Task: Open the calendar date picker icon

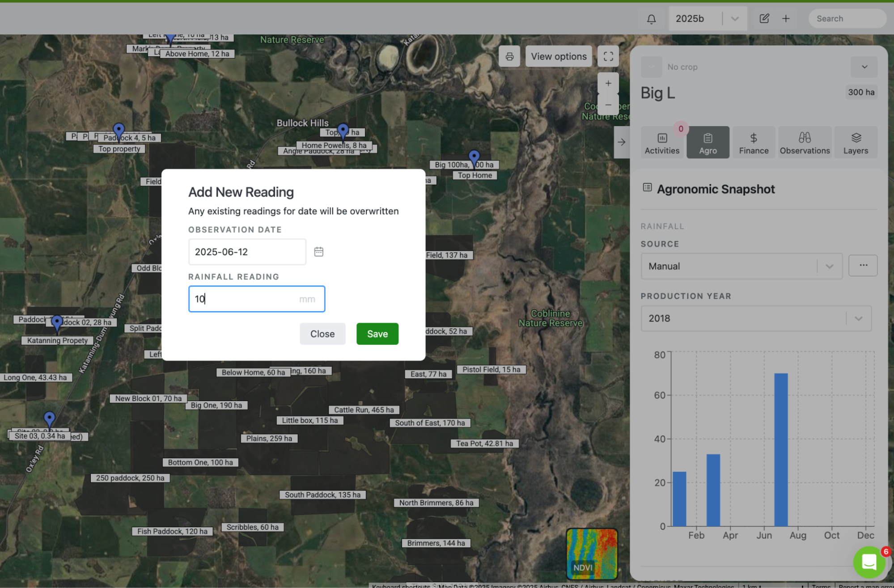Action: (x=318, y=252)
